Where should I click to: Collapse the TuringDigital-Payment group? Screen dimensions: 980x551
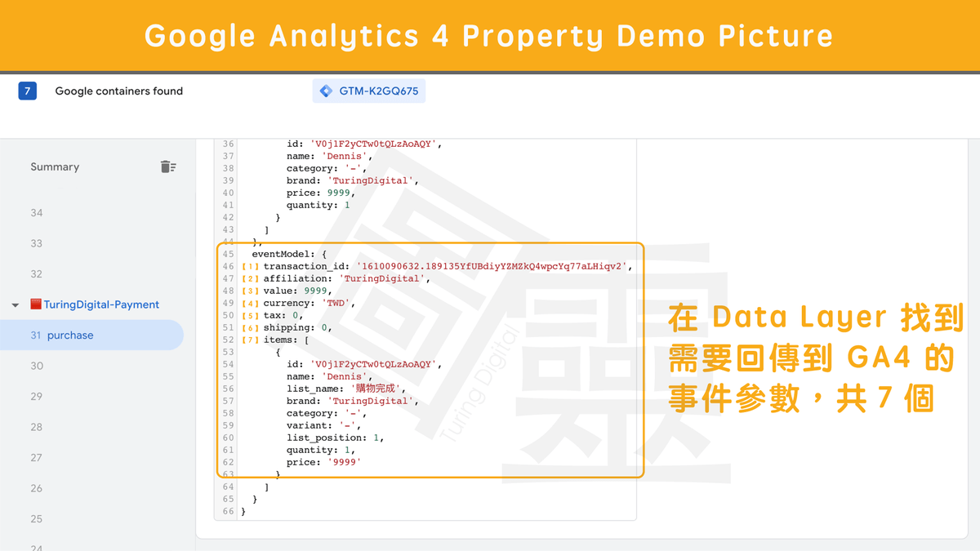click(x=15, y=305)
